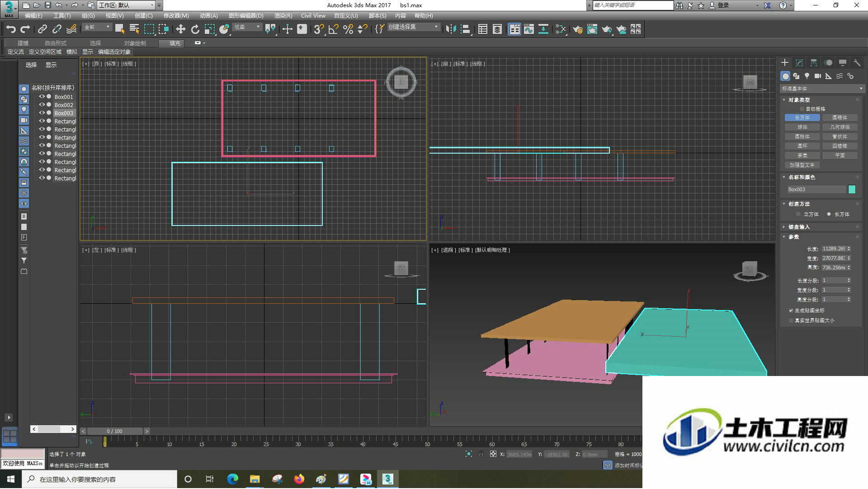Click the 圆柱体 primitive button
The height and width of the screenshot is (489, 868).
click(802, 136)
